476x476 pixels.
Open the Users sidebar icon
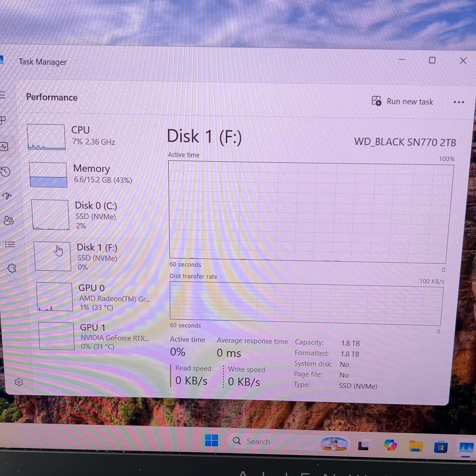pyautogui.click(x=8, y=220)
